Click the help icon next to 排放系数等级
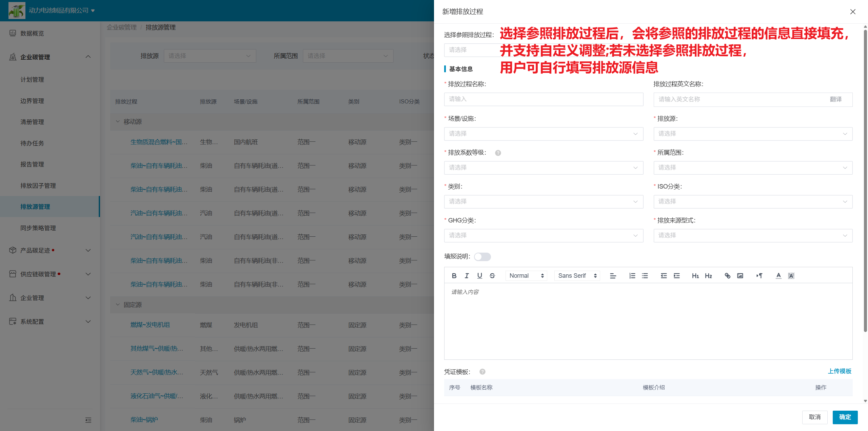This screenshot has width=868, height=431. (x=498, y=153)
